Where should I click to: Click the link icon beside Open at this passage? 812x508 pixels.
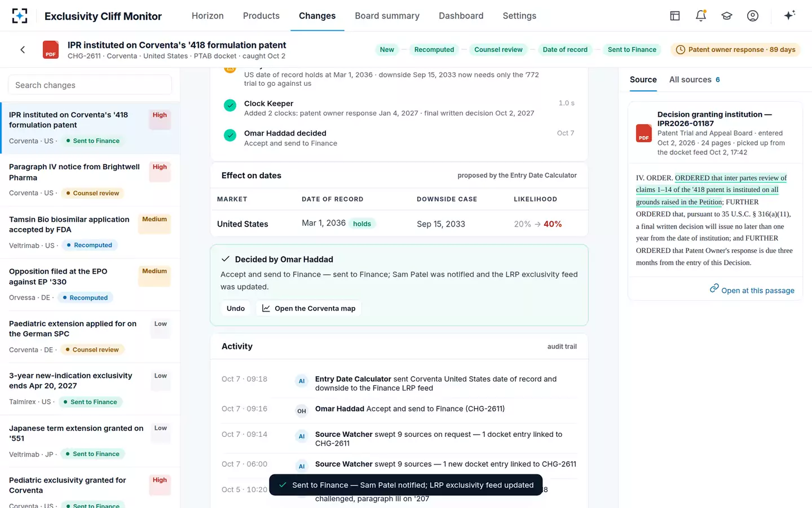point(714,288)
